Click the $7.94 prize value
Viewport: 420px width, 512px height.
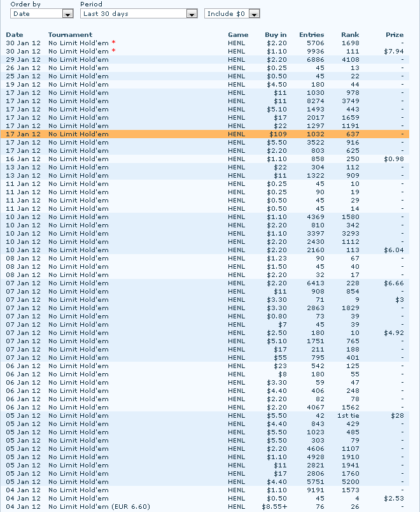click(394, 52)
